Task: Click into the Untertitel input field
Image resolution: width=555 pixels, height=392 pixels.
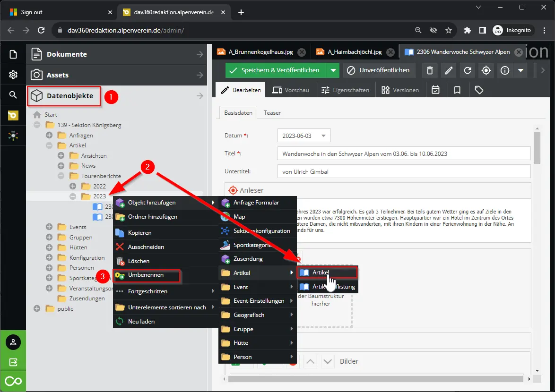Action: [404, 171]
